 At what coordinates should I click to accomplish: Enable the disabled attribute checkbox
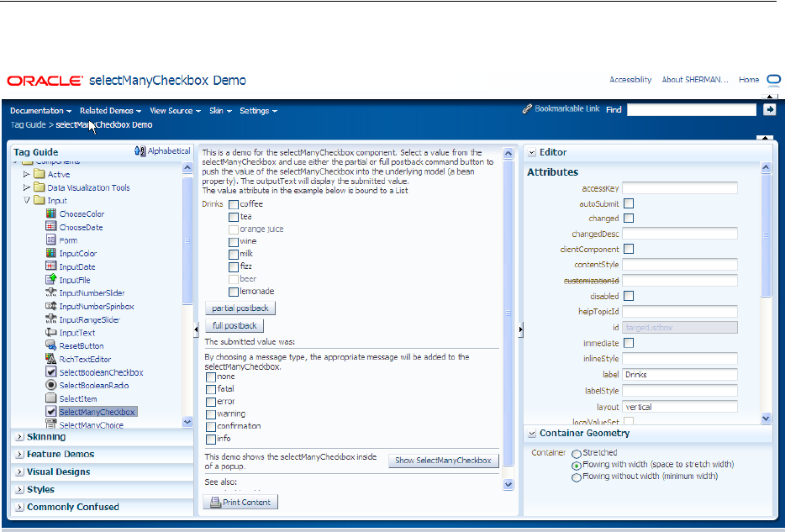tap(629, 296)
